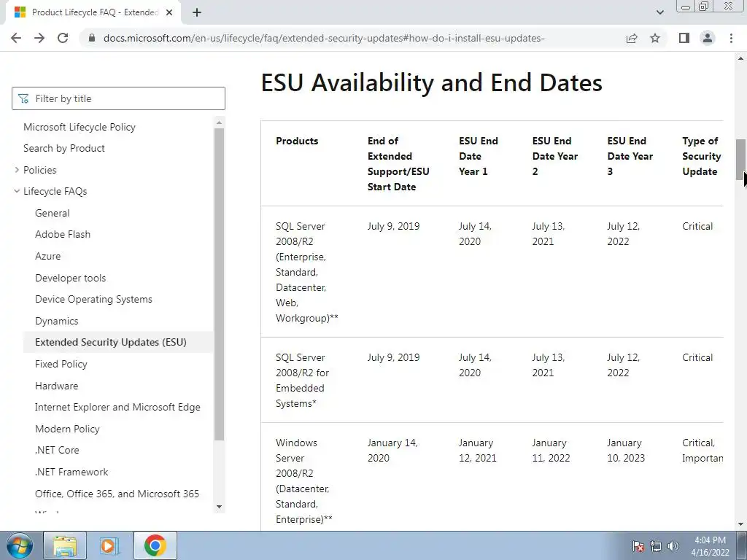Click the Chrome taskbar icon
This screenshot has width=747, height=560.
coord(155,545)
